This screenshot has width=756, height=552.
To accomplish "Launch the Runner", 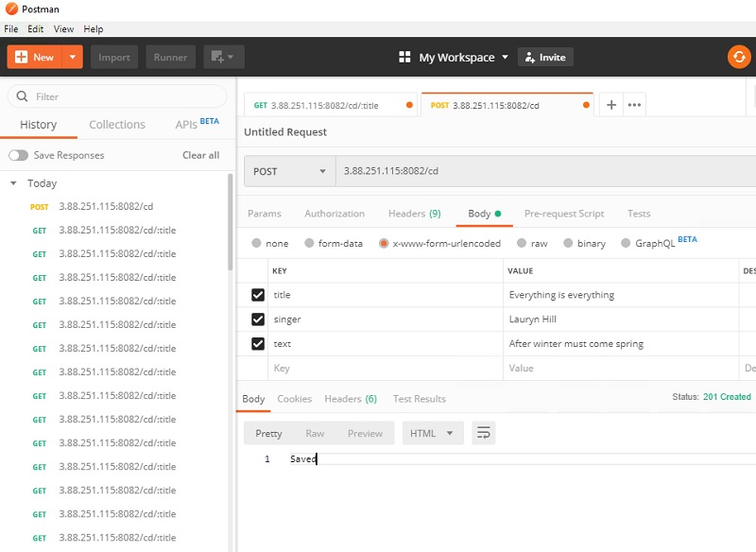I will point(170,57).
